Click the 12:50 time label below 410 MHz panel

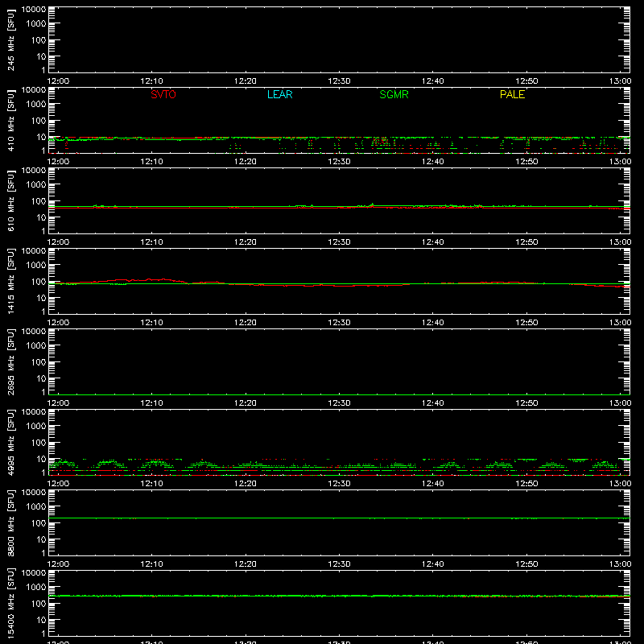tap(526, 162)
